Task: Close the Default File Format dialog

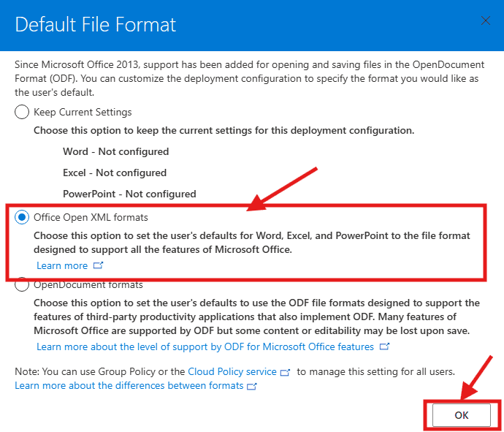Action: click(x=486, y=21)
